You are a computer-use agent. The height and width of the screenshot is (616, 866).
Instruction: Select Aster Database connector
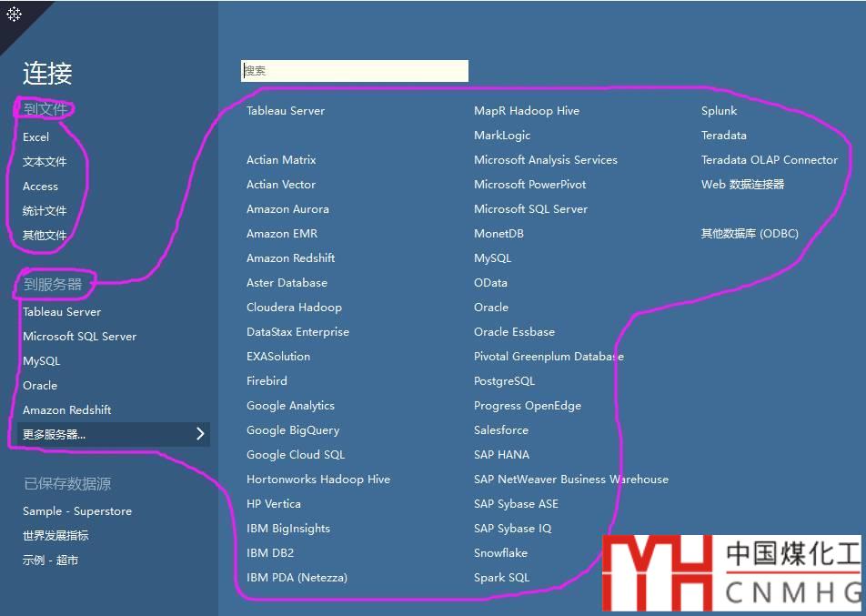287,282
